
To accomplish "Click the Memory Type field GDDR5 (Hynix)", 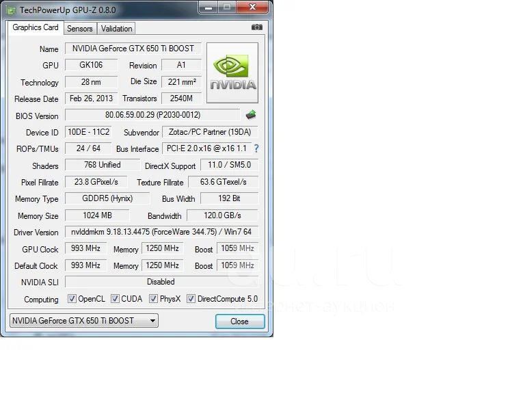I will pos(107,198).
